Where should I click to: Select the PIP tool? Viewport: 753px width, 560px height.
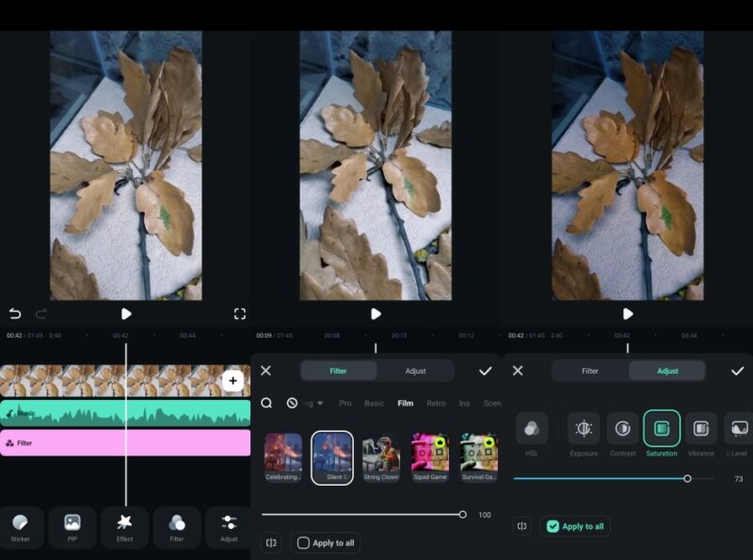tap(73, 527)
